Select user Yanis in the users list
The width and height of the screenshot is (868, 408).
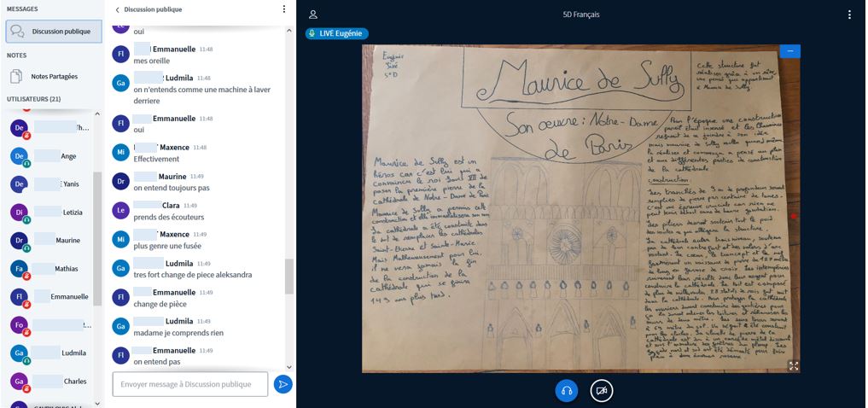50,184
